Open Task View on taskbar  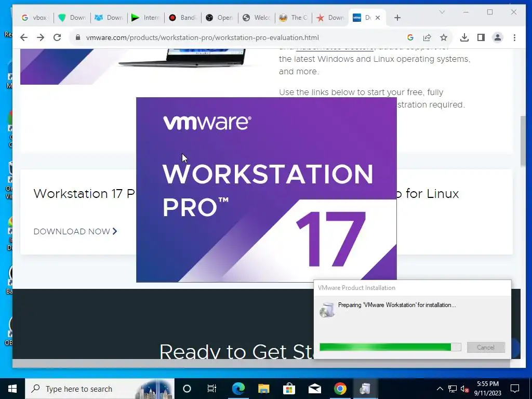click(212, 389)
